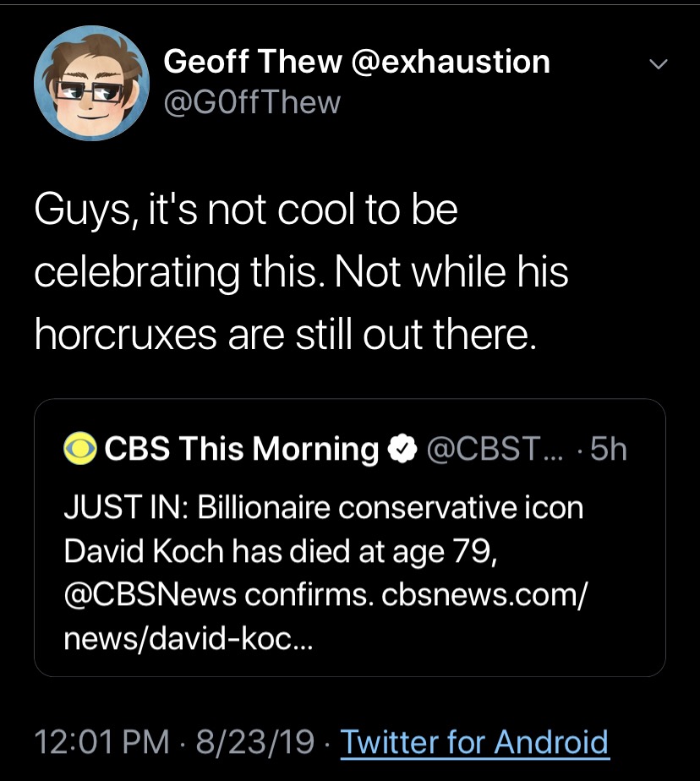Viewport: 700px width, 781px height.
Task: Click the 8/23/19 date
Action: [x=255, y=741]
